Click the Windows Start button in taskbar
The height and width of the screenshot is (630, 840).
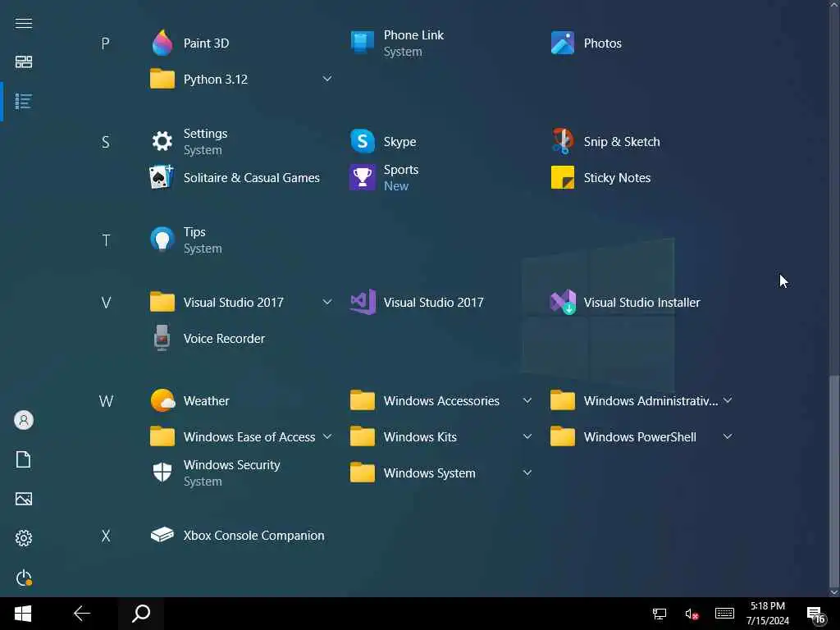pos(23,614)
